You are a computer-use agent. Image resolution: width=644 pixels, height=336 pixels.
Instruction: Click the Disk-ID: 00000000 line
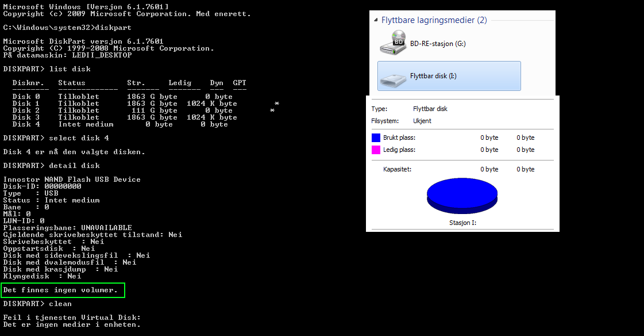[x=43, y=186]
